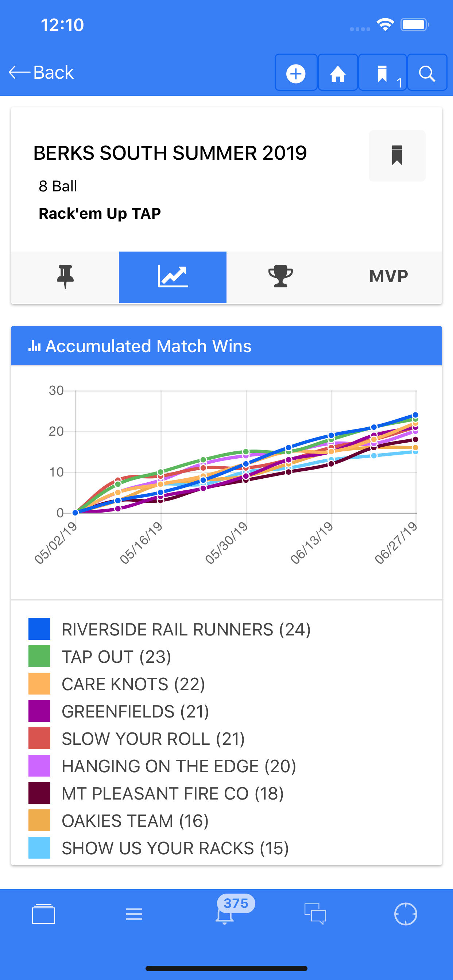Open chat messages icon in bottom bar
Screen dimensions: 453x980
coord(315,914)
